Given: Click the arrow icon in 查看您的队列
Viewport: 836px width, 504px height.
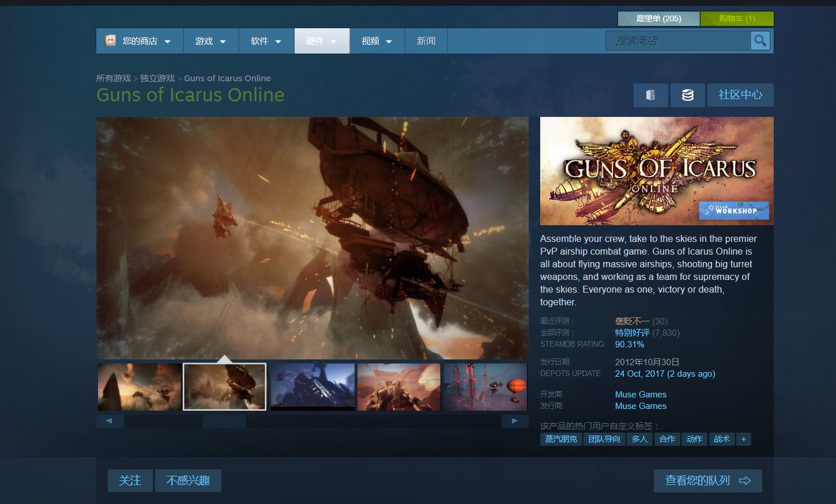Looking at the screenshot, I should 744,480.
